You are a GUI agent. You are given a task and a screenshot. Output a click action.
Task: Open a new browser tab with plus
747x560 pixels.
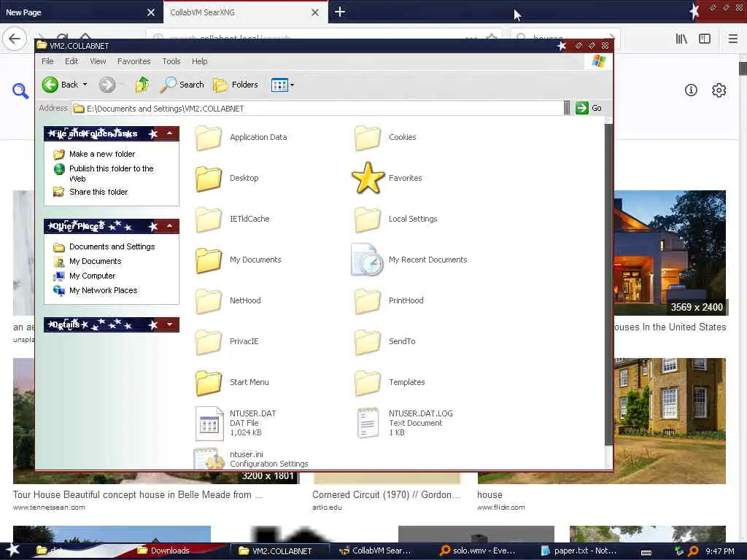point(340,12)
